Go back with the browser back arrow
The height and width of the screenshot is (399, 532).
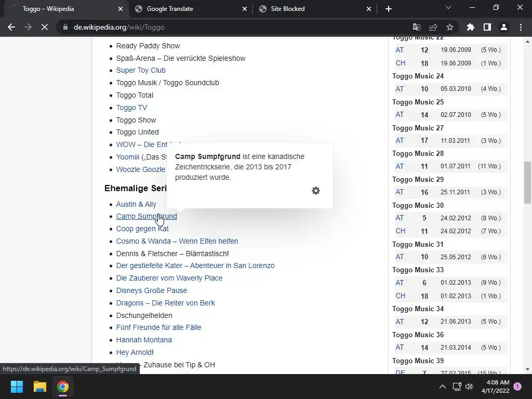tap(11, 27)
